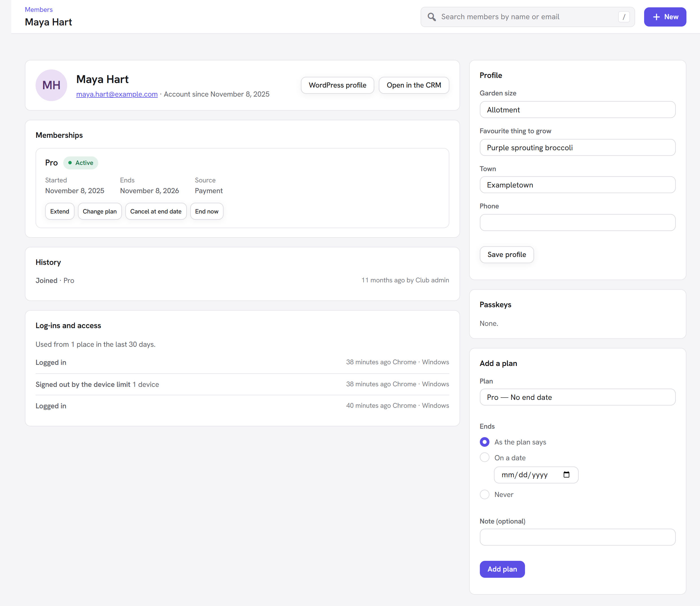Open the date picker calendar icon

point(566,474)
